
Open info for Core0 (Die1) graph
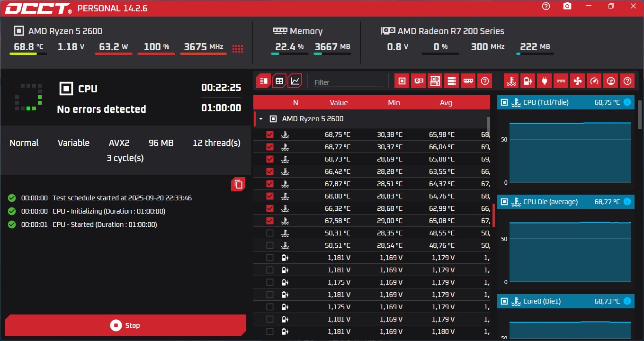coord(627,301)
